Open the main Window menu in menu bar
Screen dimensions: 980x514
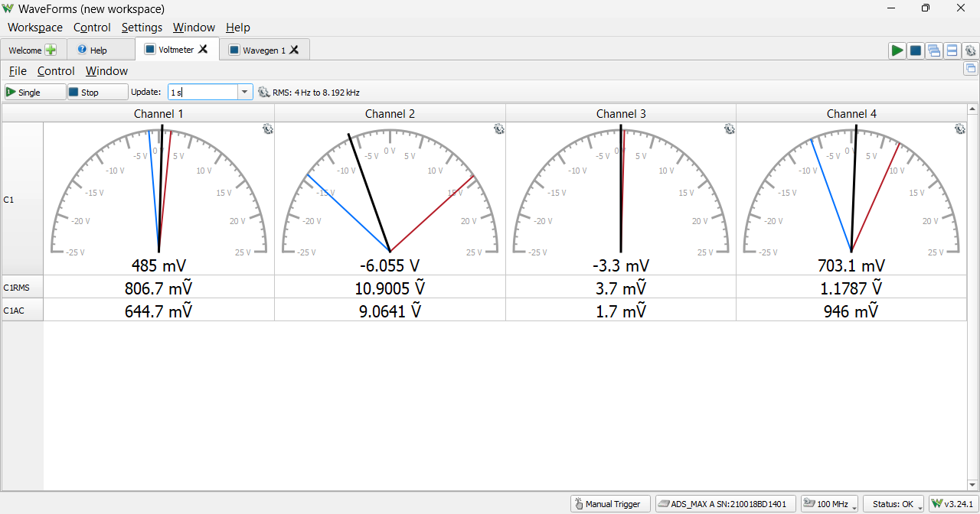pos(194,28)
